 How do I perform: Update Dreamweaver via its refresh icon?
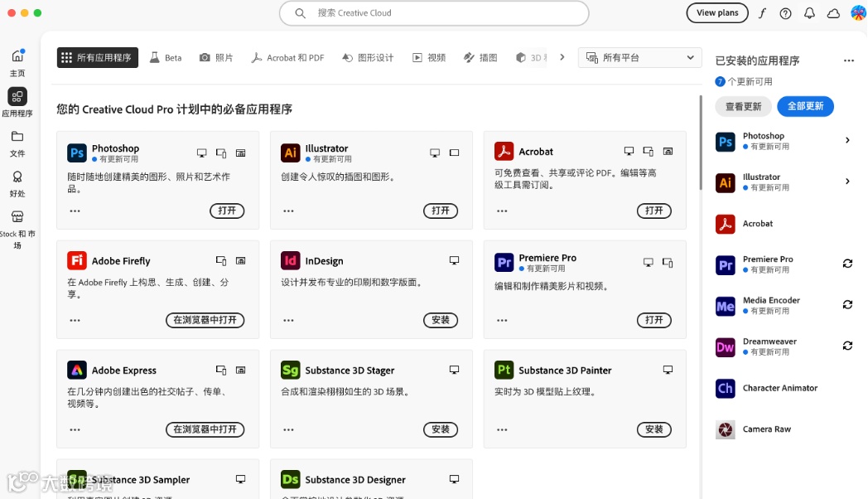847,346
